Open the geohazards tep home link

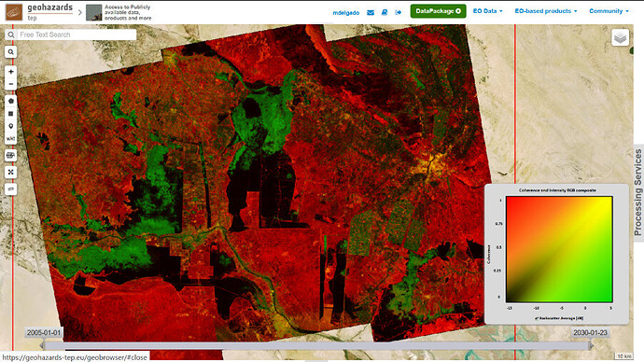click(49, 11)
